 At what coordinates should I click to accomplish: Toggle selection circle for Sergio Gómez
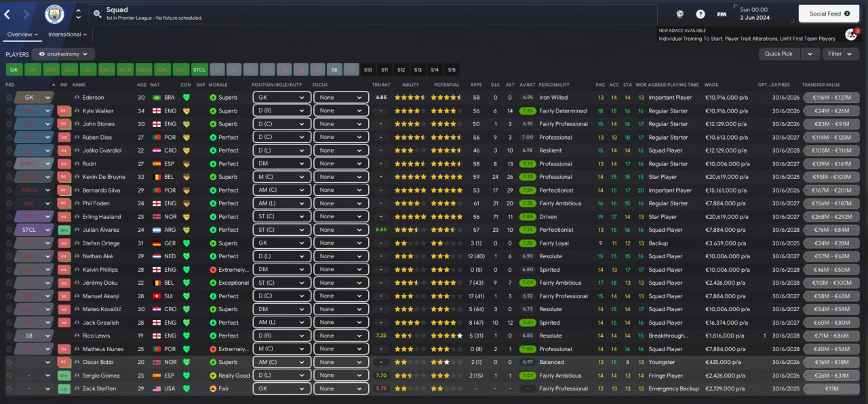click(9, 376)
